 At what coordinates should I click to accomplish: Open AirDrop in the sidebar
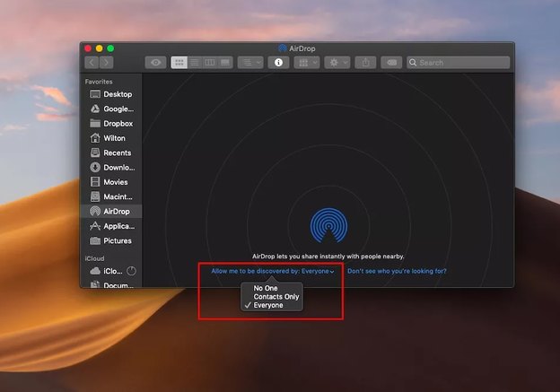click(116, 212)
